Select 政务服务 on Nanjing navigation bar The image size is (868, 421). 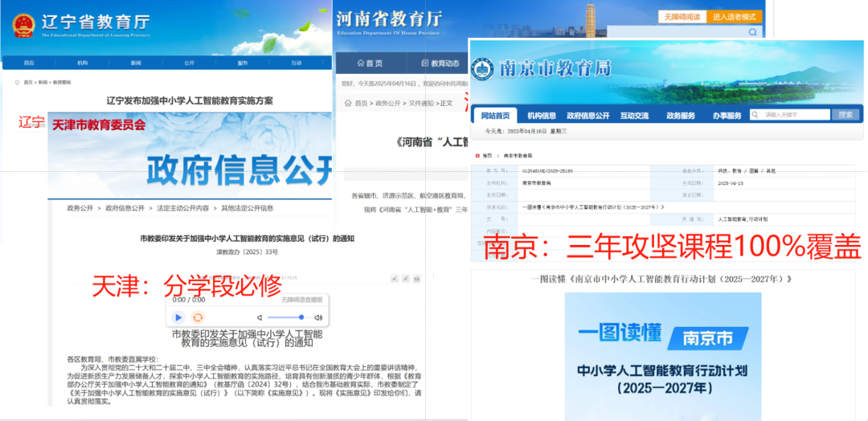[x=681, y=116]
